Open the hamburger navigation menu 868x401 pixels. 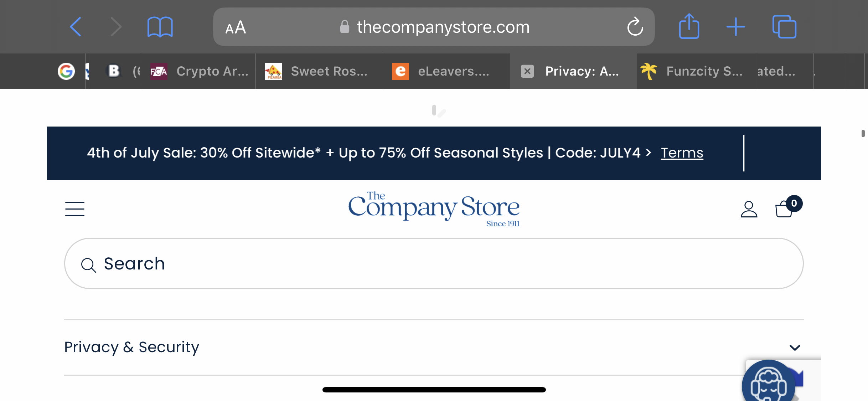point(75,209)
